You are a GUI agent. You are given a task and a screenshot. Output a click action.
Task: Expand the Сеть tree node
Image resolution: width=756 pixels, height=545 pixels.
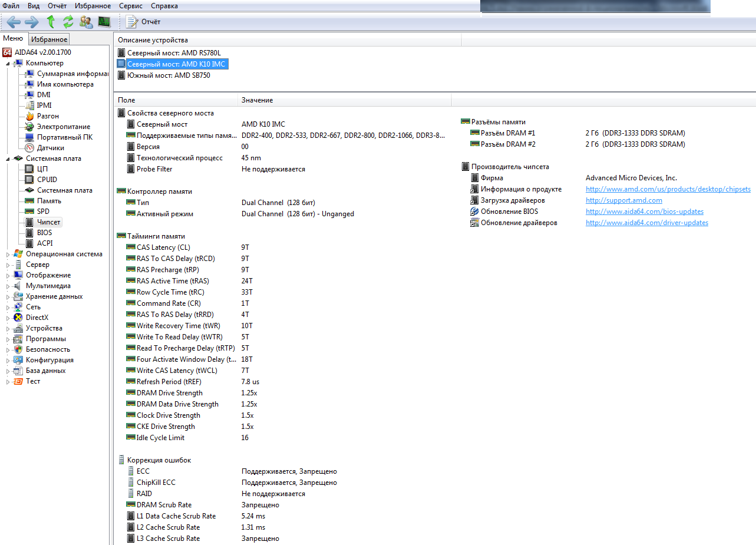[x=9, y=307]
